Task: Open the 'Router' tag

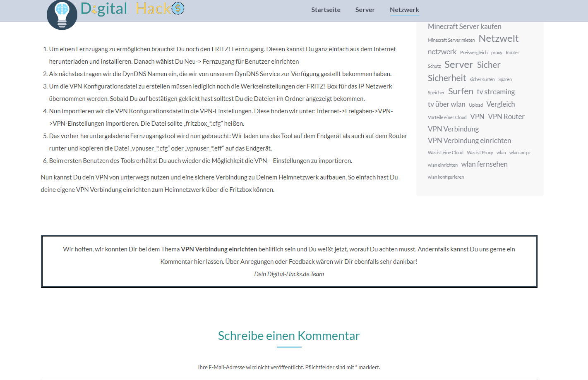Action: [x=512, y=53]
